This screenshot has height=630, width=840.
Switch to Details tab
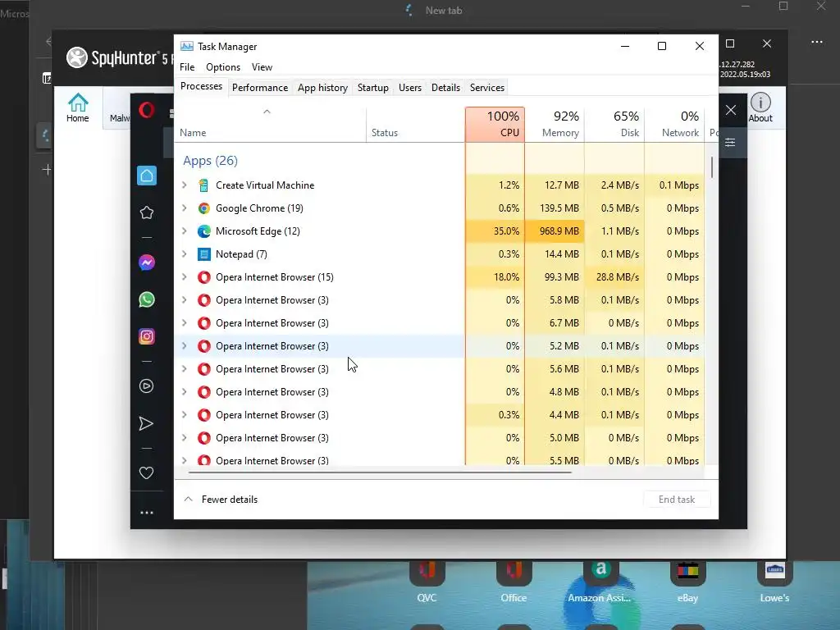click(x=445, y=87)
